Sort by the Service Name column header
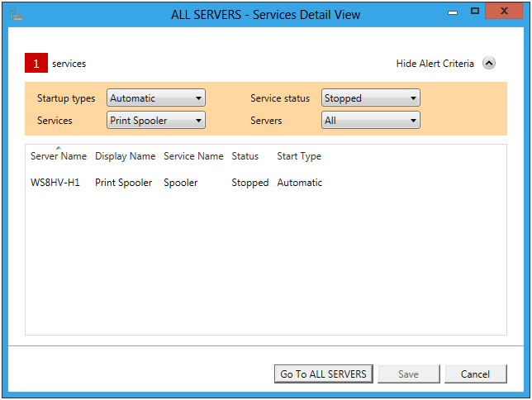Image resolution: width=532 pixels, height=400 pixels. [x=193, y=156]
